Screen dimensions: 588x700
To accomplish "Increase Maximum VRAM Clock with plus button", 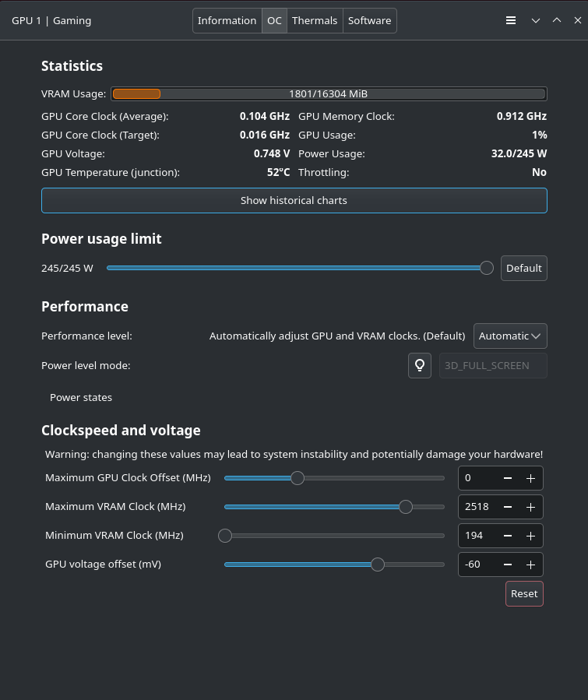I will tap(530, 507).
